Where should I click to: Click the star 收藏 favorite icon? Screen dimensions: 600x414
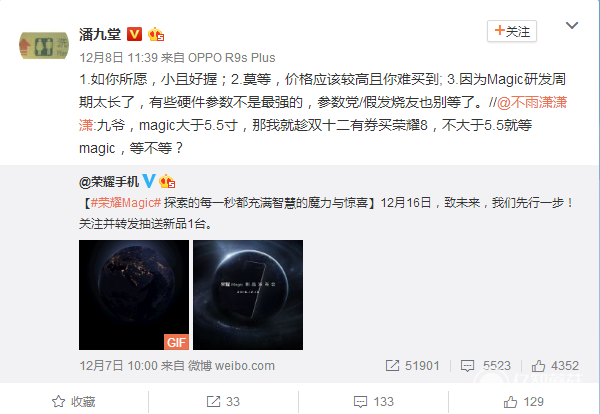pos(59,402)
